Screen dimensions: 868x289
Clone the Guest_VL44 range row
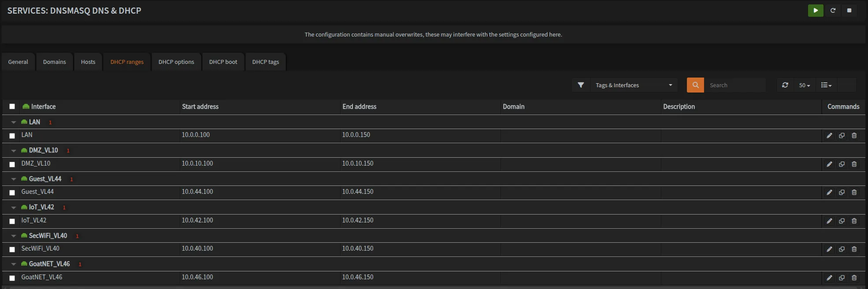pyautogui.click(x=842, y=193)
